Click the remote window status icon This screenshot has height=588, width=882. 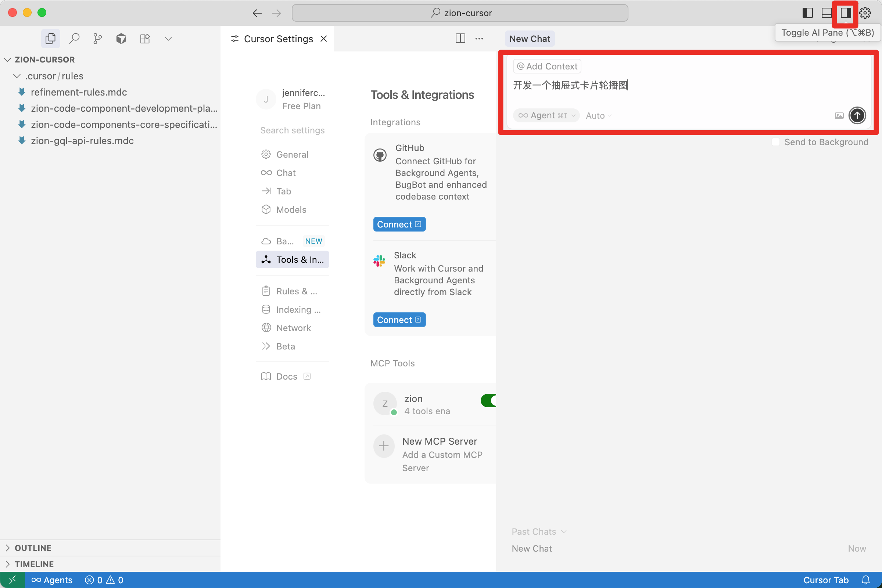[x=12, y=580]
